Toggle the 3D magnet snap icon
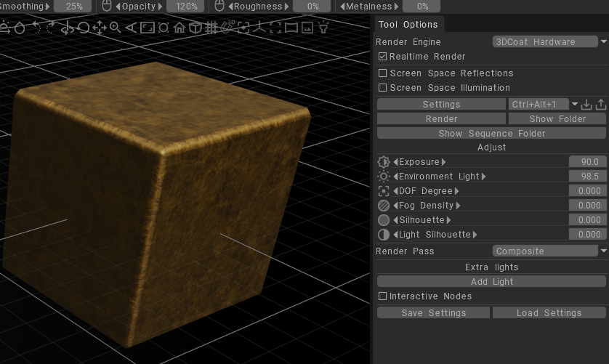This screenshot has height=364, width=609. coord(227,28)
